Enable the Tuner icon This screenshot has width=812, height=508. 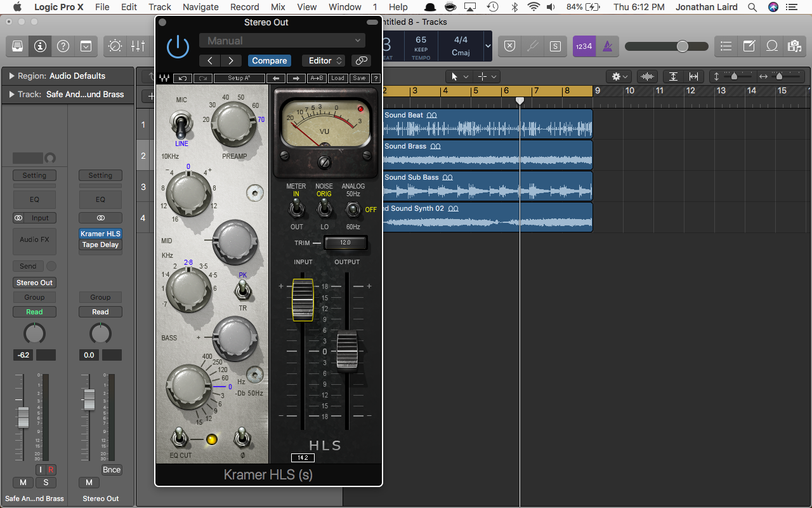532,46
